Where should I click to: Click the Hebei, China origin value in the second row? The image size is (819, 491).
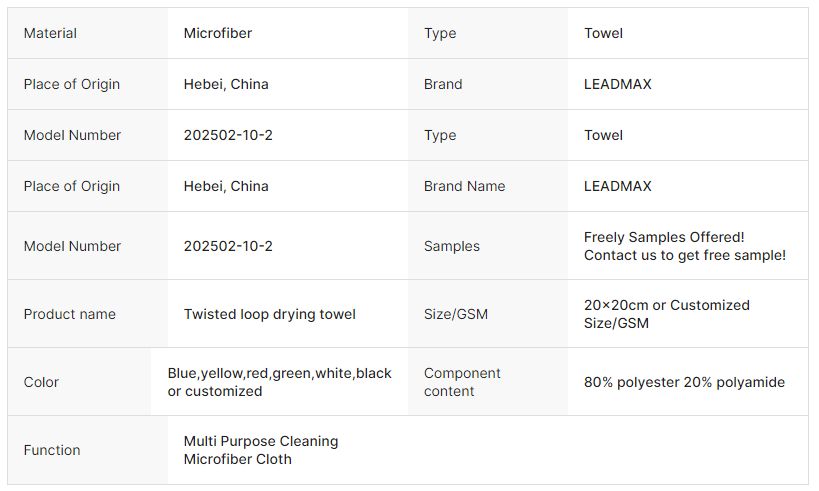[226, 84]
